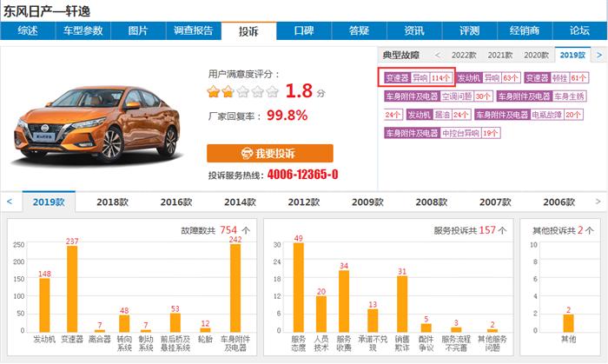The height and width of the screenshot is (364, 608).
Task: Select the 2014款 chart year tab
Action: [240, 202]
